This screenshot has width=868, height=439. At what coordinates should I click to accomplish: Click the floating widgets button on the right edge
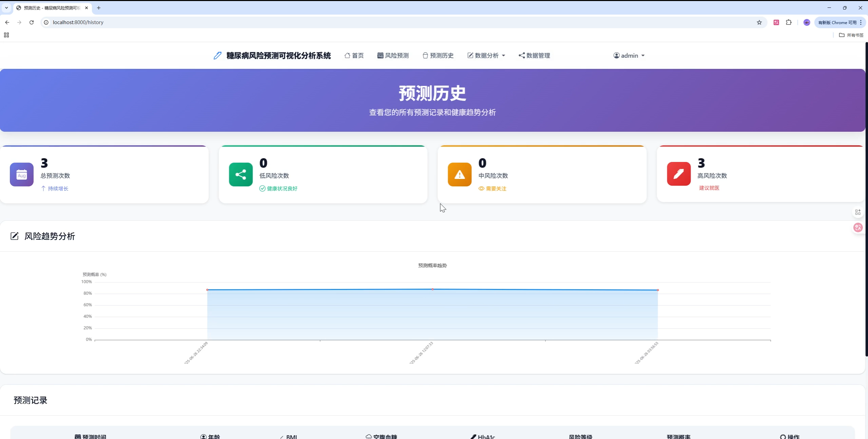tap(858, 212)
